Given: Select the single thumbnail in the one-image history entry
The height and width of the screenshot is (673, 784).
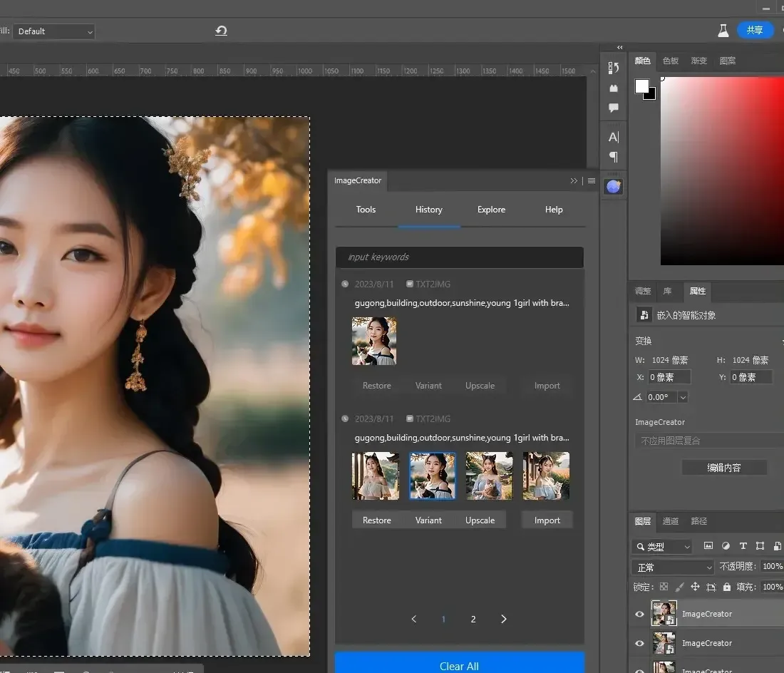Looking at the screenshot, I should 374,341.
